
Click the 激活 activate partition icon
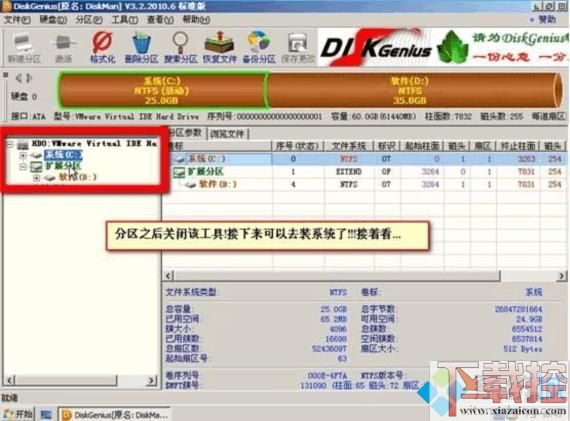64,48
